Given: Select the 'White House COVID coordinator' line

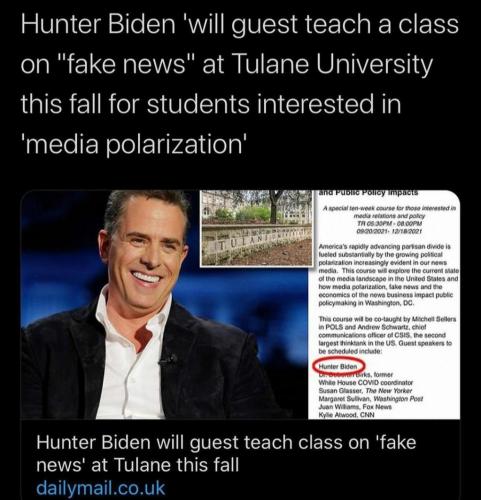Looking at the screenshot, I should (366, 383).
